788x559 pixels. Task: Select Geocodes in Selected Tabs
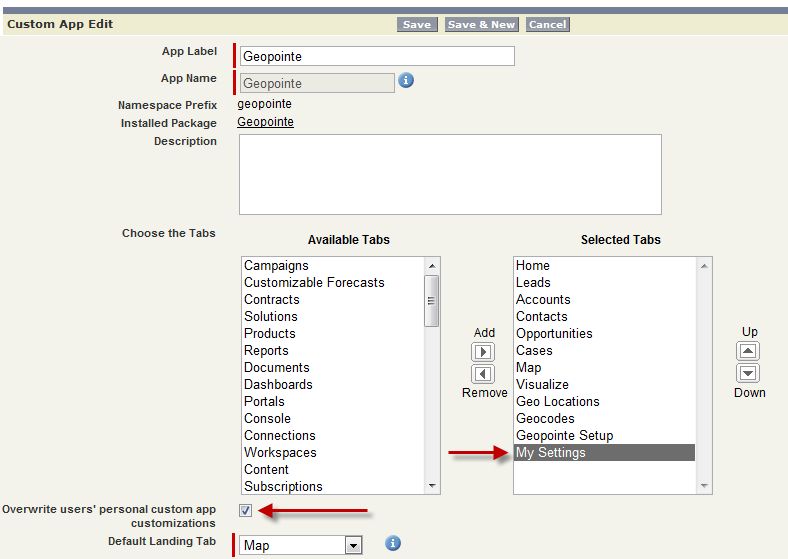[x=605, y=419]
